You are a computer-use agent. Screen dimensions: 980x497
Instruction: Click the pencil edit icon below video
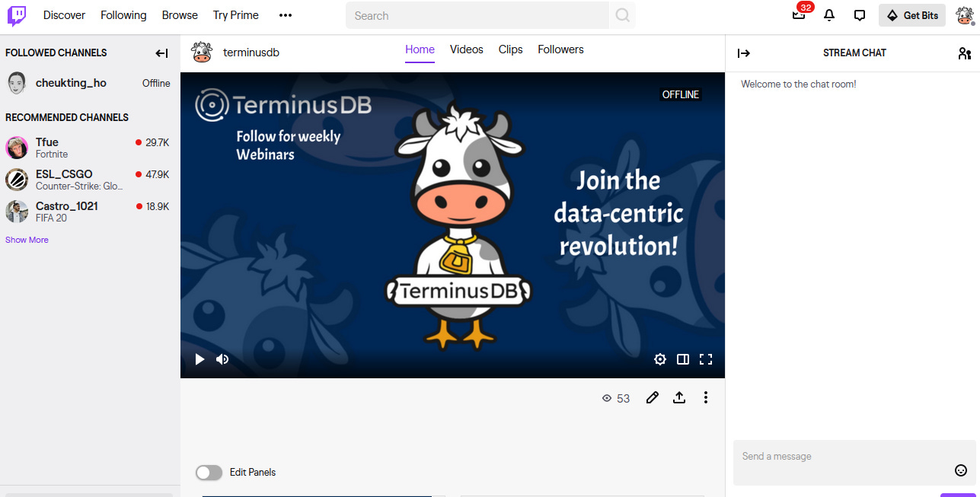[x=653, y=397]
